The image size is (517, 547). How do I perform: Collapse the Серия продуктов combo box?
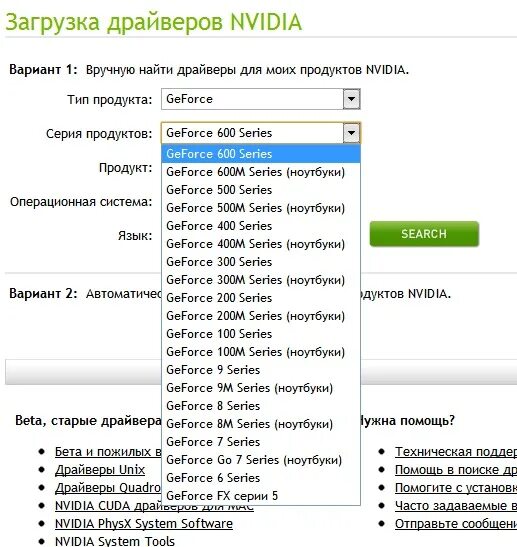pyautogui.click(x=261, y=133)
